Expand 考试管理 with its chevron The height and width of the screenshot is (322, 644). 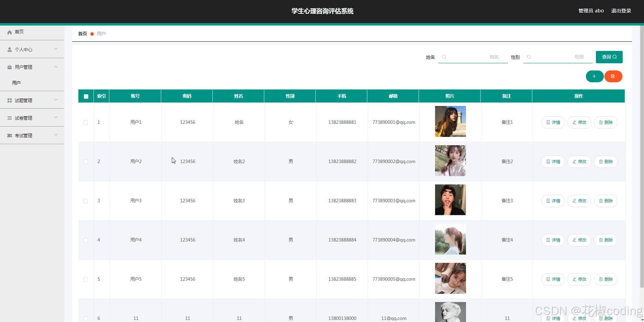coord(56,135)
